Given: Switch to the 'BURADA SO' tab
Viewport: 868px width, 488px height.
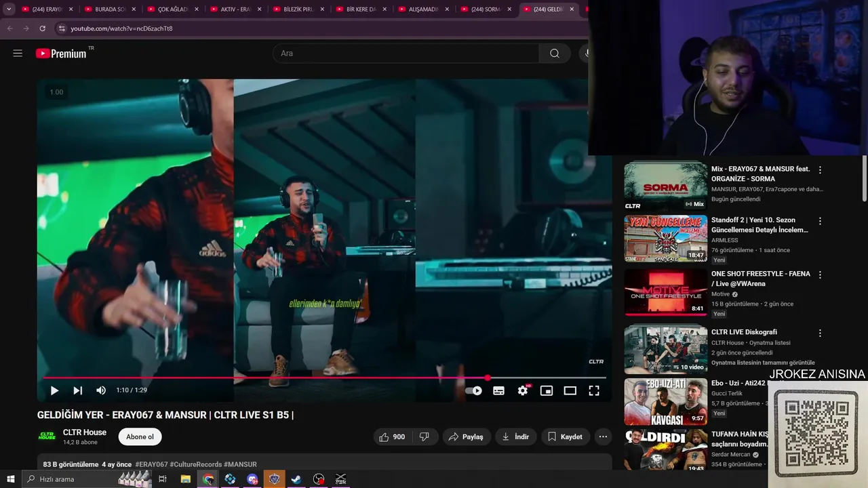Looking at the screenshot, I should [110, 9].
